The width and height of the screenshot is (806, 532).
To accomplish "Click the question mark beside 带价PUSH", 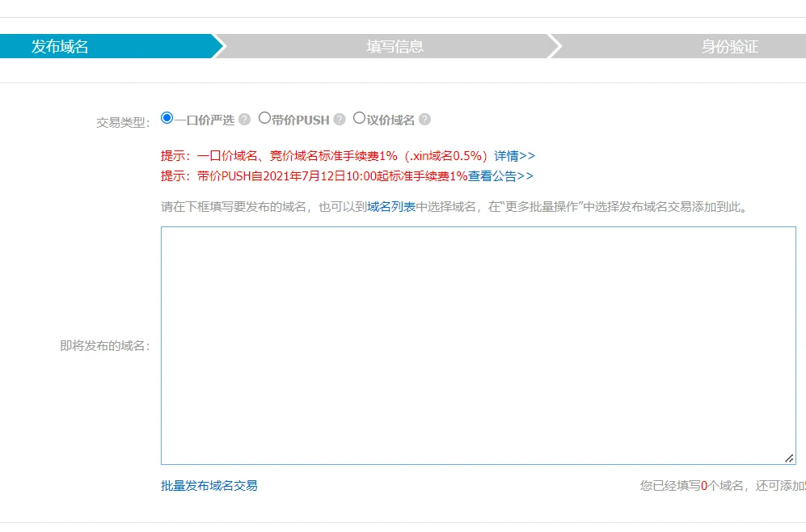I will click(340, 120).
